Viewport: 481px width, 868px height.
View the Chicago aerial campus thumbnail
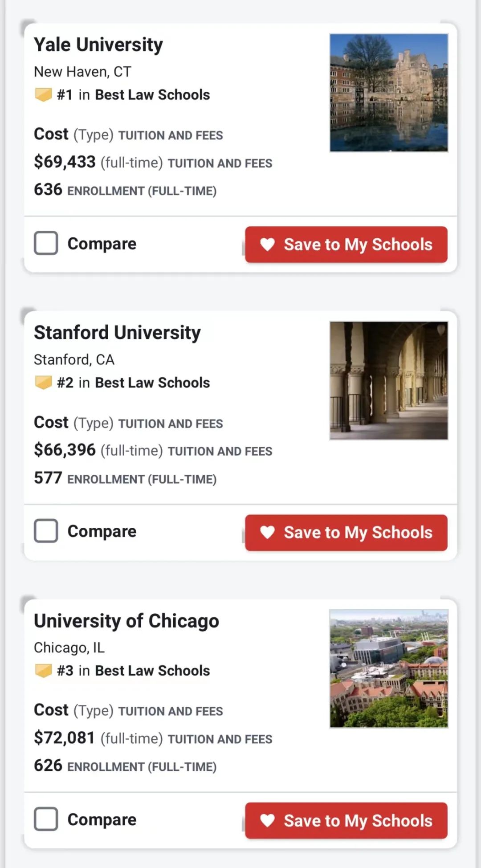389,668
